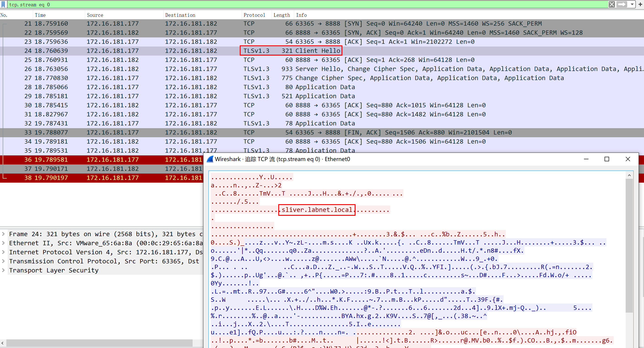Select red-highlighted packet 38 row
The height and width of the screenshot is (348, 644).
pos(102,178)
